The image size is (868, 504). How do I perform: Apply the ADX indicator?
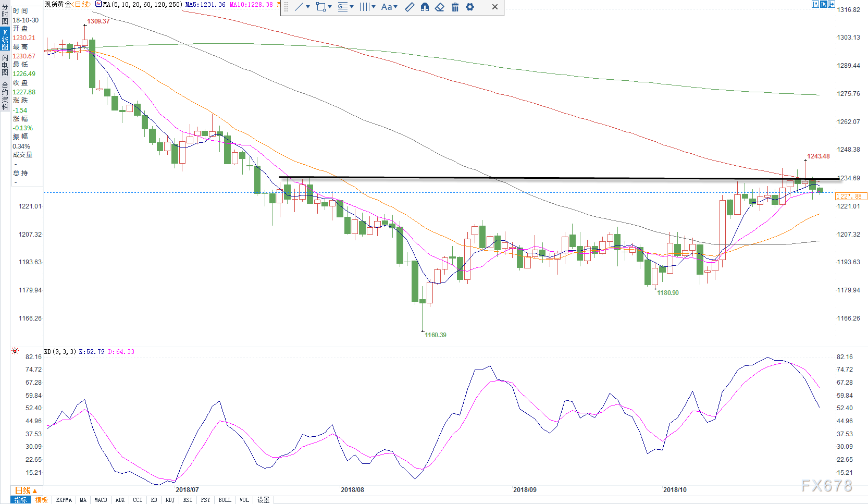point(120,500)
